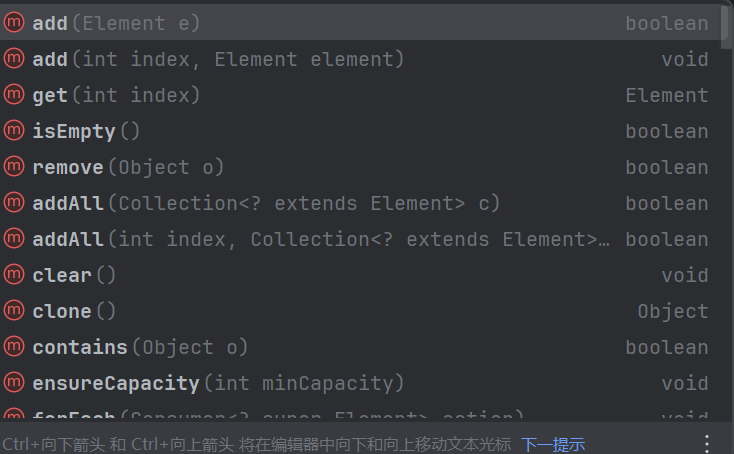Image resolution: width=734 pixels, height=454 pixels.
Task: Click the method icon next to isEmpty()
Action: coord(14,131)
